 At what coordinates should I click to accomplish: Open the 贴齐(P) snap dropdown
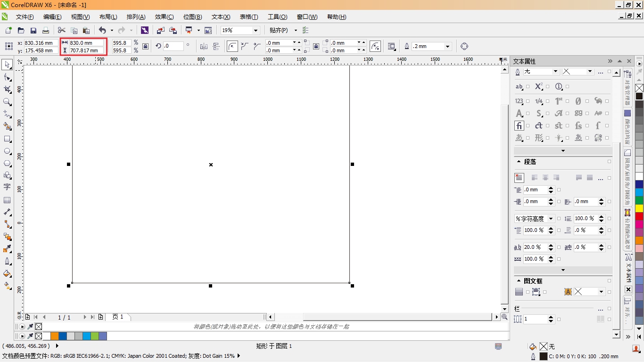coord(296,30)
